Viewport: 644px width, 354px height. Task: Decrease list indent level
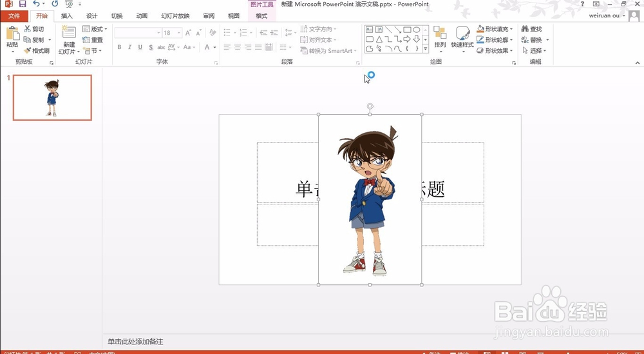(x=263, y=32)
